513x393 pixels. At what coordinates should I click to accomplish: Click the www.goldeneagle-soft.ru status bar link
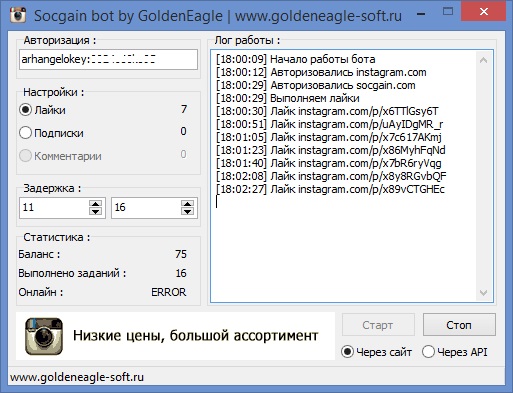coord(77,377)
